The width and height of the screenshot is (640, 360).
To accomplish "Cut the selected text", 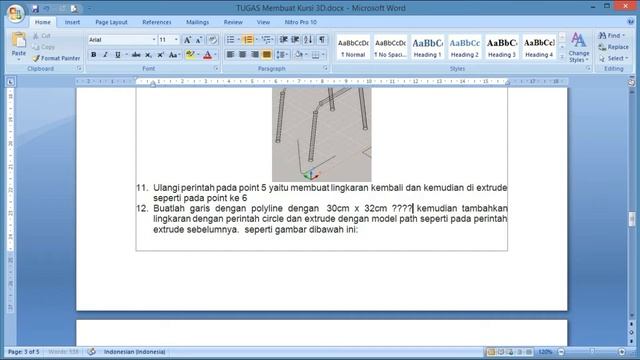I will (42, 36).
